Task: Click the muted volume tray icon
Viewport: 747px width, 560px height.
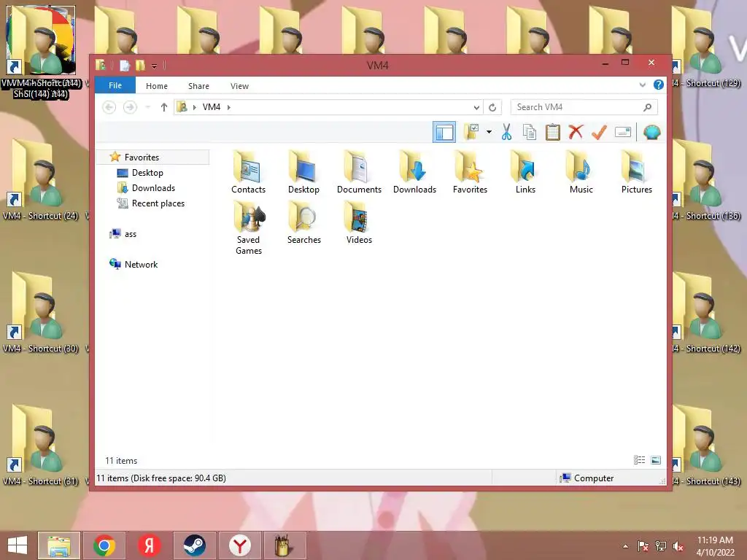Action: [x=678, y=547]
